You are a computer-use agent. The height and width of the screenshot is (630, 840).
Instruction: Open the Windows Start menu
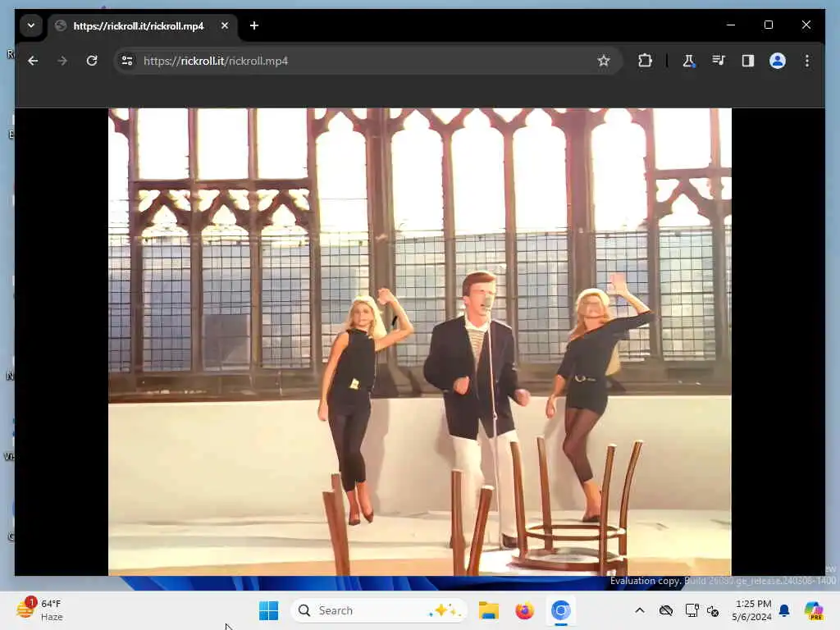click(268, 610)
